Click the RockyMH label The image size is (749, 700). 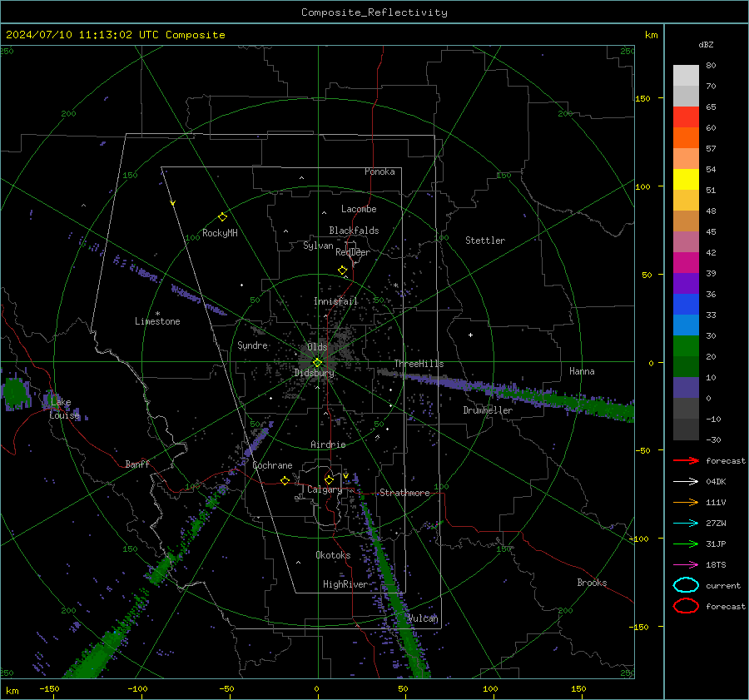point(220,233)
